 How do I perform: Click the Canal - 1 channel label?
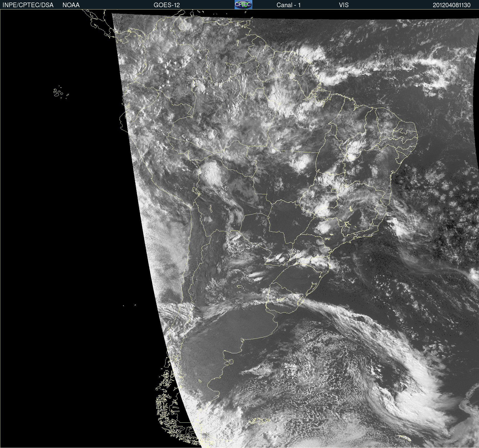289,5
